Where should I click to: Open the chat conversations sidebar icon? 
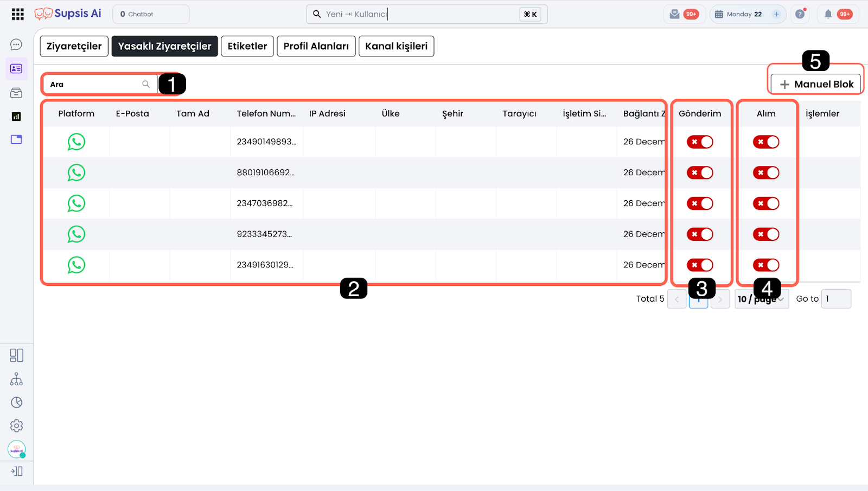[x=16, y=44]
